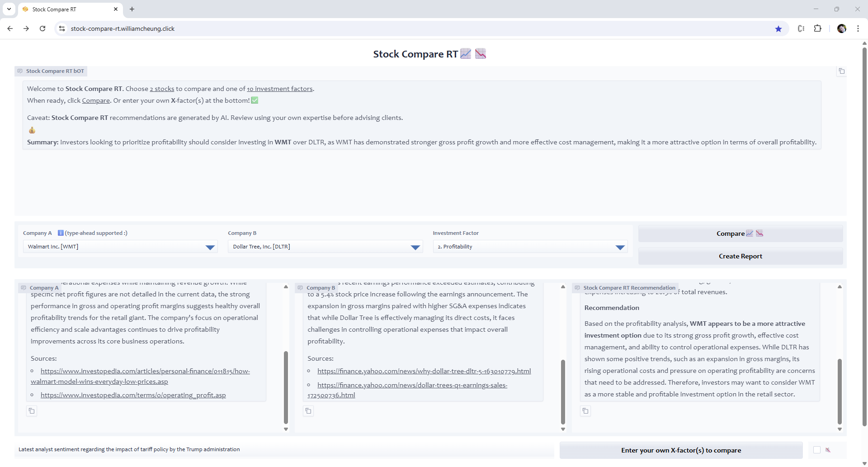The width and height of the screenshot is (868, 467).
Task: Copy the bot welcome message
Action: [x=841, y=71]
